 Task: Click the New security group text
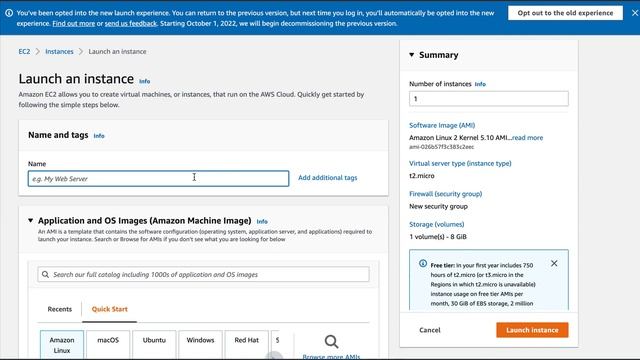pos(438,207)
